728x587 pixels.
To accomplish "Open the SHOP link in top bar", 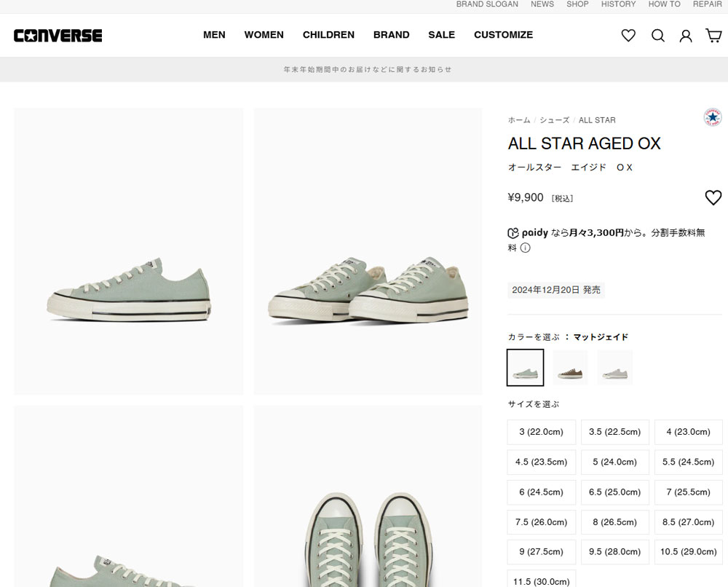I will pos(577,4).
